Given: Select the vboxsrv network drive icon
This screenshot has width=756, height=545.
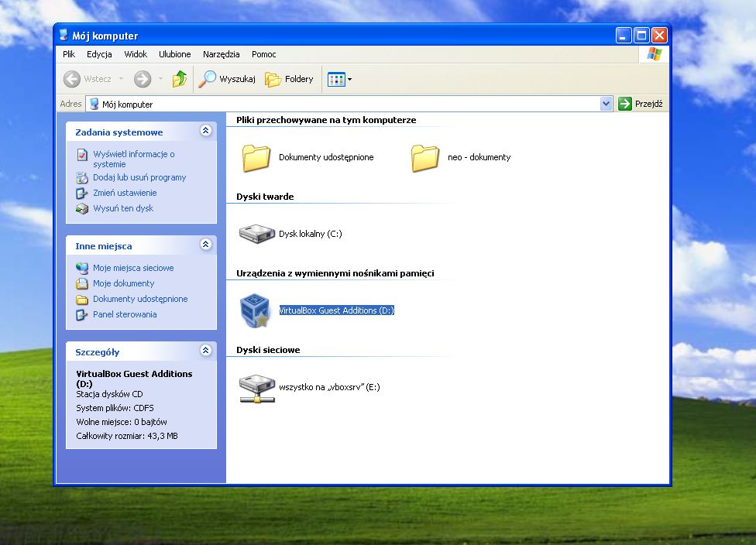Looking at the screenshot, I should 257,389.
